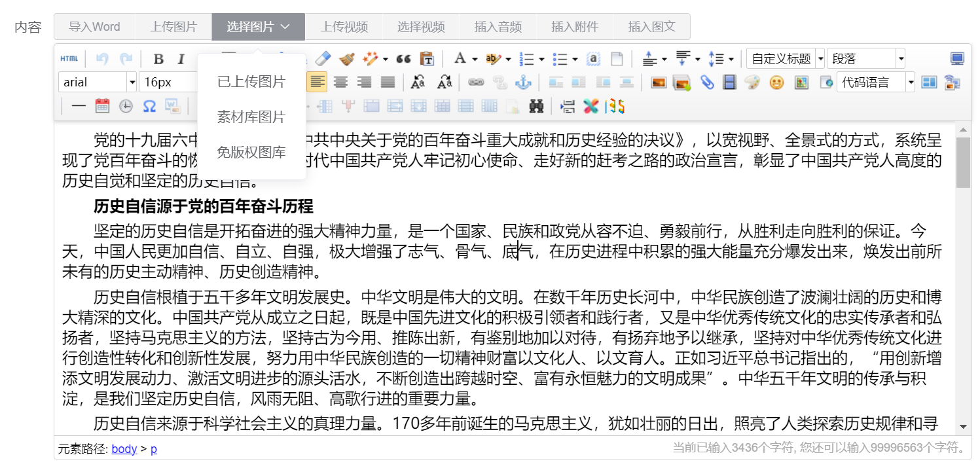Viewport: 980px width, 470px height.
Task: Open find and replace with binoculars icon
Action: pyautogui.click(x=536, y=105)
